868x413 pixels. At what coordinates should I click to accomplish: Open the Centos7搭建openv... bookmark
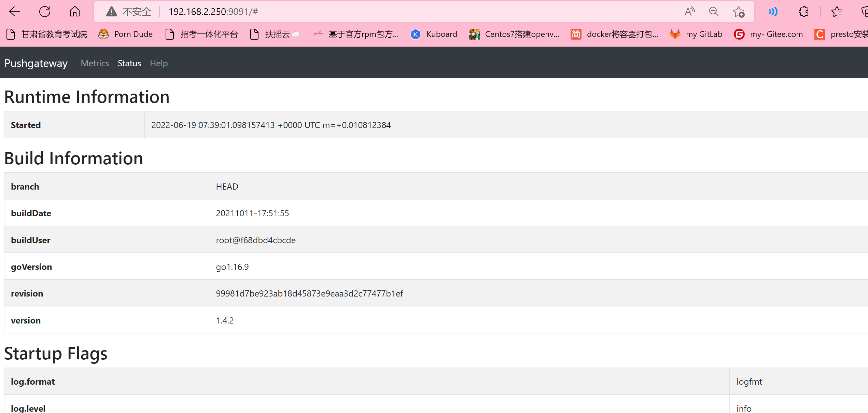pos(514,34)
